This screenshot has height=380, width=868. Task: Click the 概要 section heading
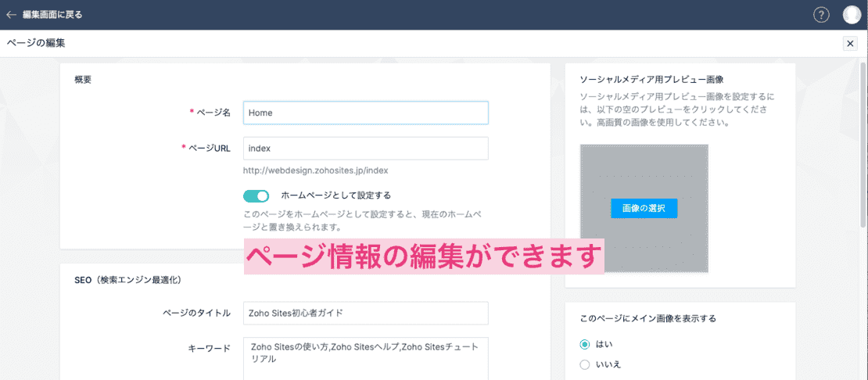coord(83,79)
